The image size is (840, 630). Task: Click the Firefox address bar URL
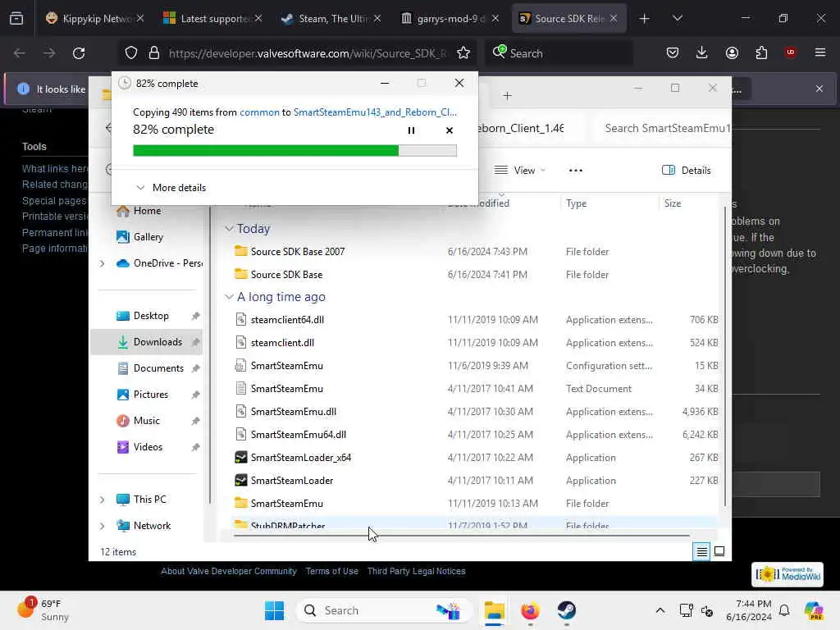pos(307,53)
